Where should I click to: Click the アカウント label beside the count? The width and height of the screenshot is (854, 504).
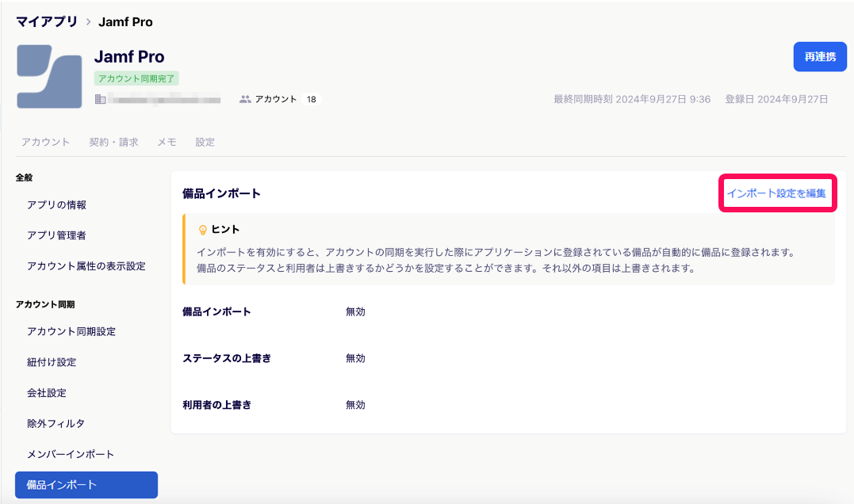point(276,99)
